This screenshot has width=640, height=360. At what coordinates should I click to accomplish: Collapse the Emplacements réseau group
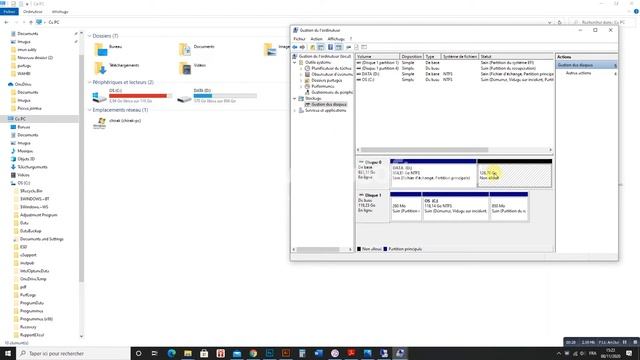click(x=89, y=110)
